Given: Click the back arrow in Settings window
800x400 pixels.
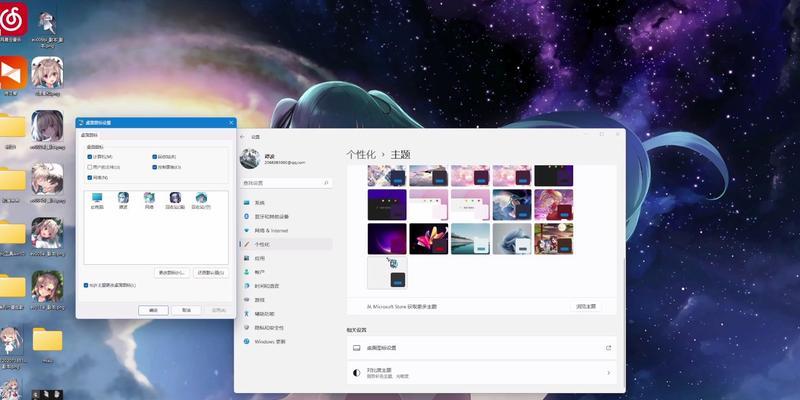Looking at the screenshot, I should pos(242,137).
